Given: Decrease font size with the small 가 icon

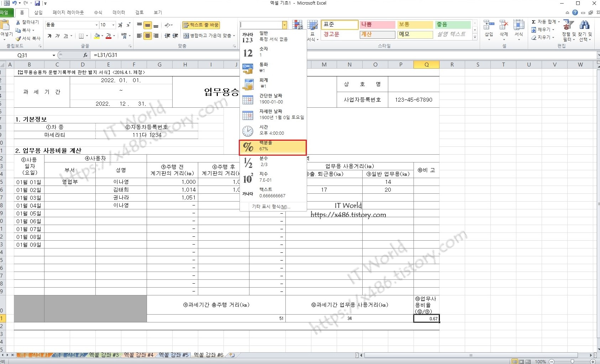Looking at the screenshot, I should pos(128,25).
